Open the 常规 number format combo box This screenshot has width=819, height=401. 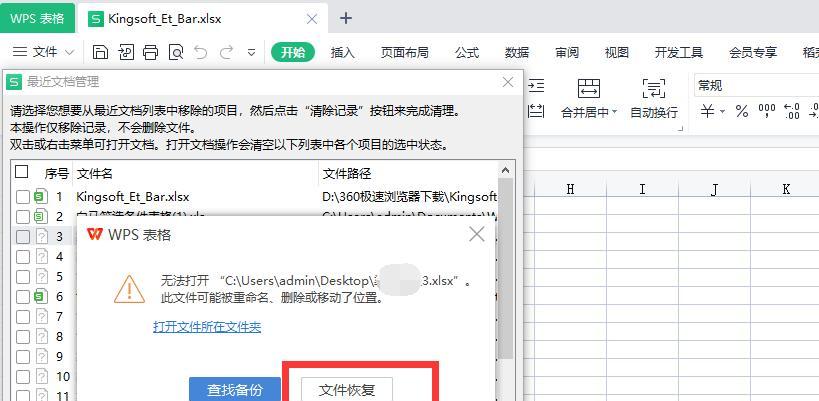[x=756, y=85]
